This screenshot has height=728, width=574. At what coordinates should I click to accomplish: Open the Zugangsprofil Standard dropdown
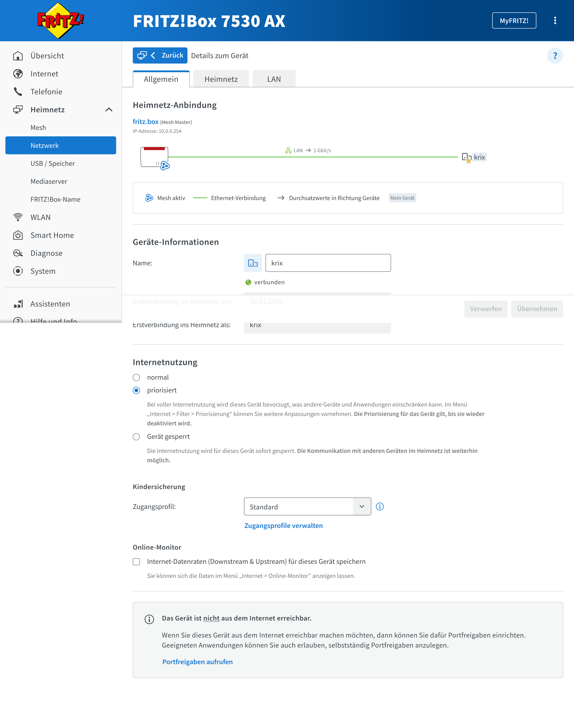[x=307, y=507]
